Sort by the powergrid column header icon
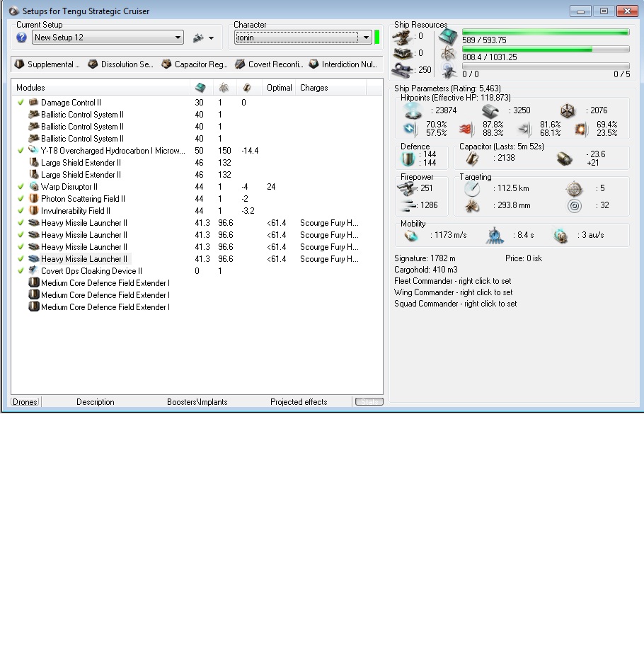 [x=224, y=88]
